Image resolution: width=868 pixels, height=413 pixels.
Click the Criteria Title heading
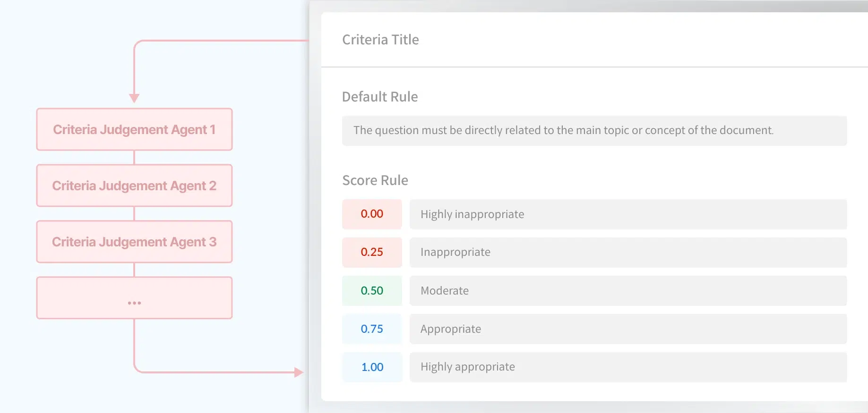click(x=380, y=40)
